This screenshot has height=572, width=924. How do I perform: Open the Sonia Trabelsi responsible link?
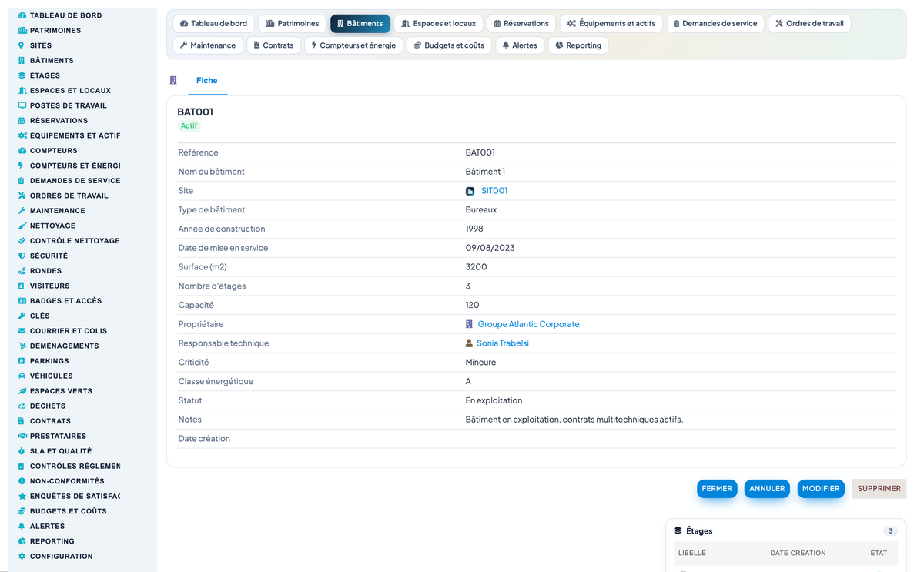(503, 343)
